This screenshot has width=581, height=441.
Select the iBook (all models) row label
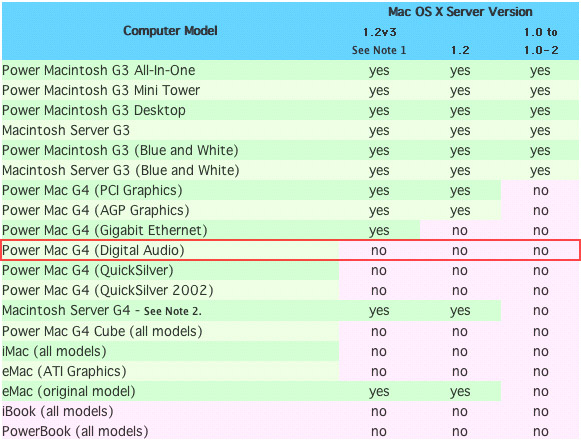[58, 411]
